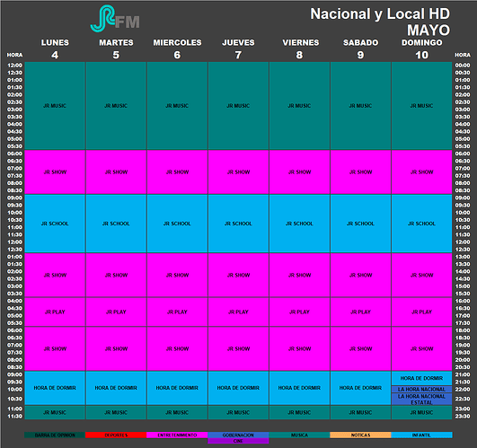
Task: Select Saturday HORA DE DORMIR block
Action: coord(361,388)
